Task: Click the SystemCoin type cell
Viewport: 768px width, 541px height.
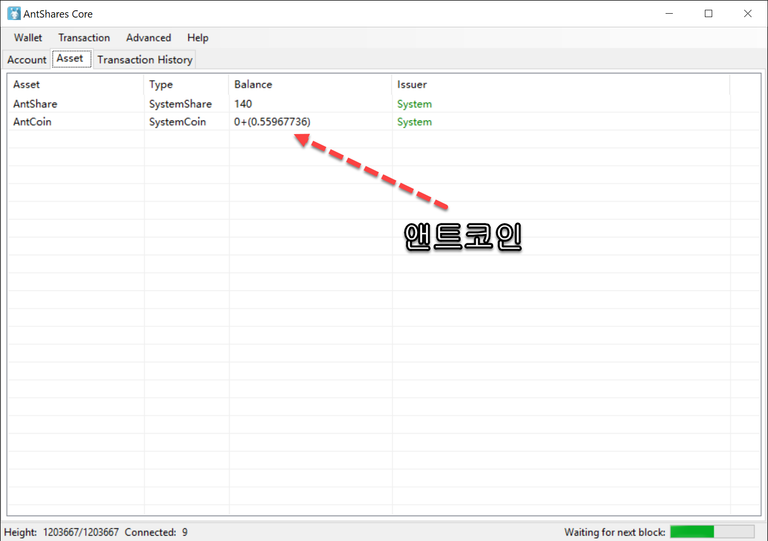Action: coord(177,122)
